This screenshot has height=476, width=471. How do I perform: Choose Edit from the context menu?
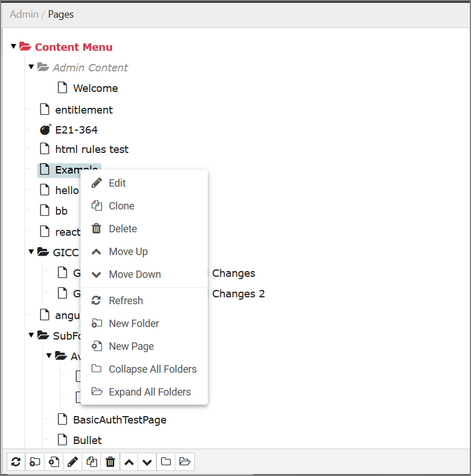144,183
